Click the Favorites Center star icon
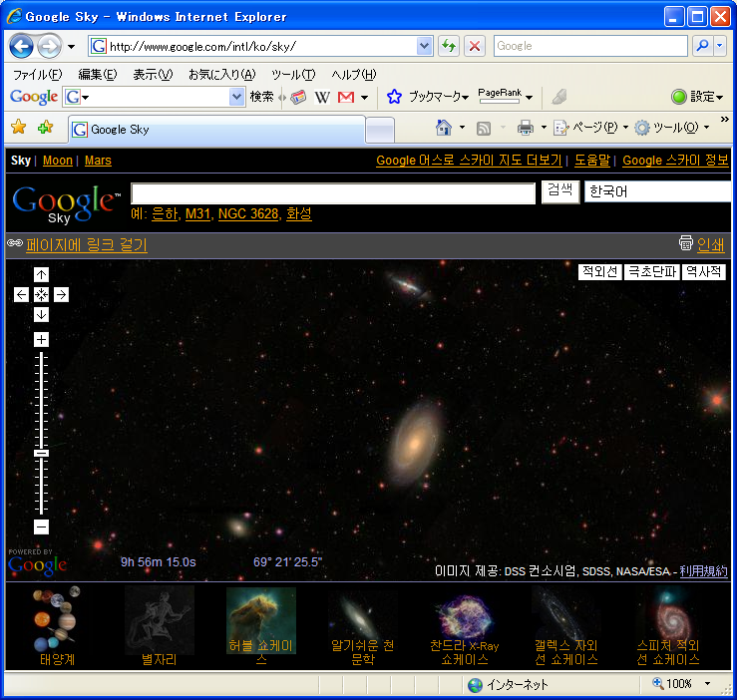 [x=18, y=127]
